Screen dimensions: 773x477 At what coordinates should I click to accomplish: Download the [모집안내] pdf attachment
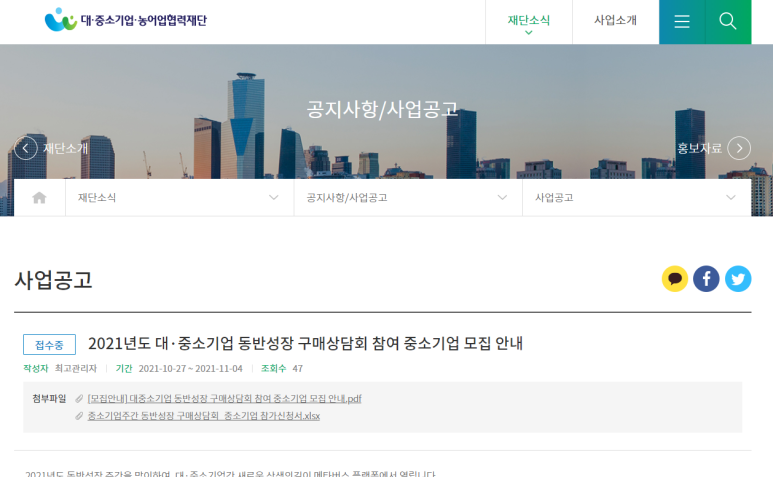click(x=224, y=399)
